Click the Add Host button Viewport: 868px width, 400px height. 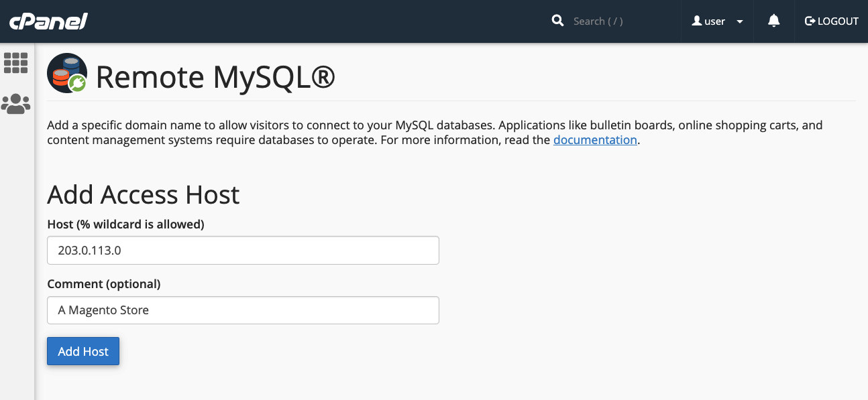coord(83,351)
